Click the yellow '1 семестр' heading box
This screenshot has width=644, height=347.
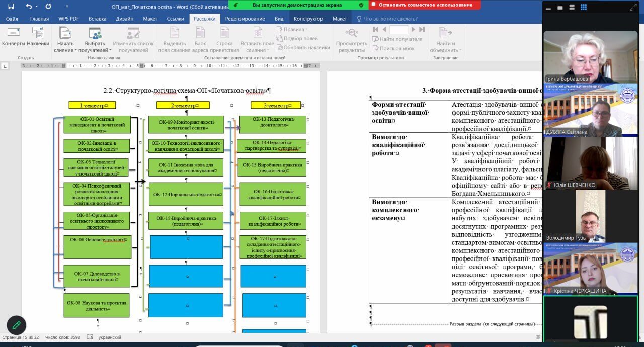tap(92, 105)
